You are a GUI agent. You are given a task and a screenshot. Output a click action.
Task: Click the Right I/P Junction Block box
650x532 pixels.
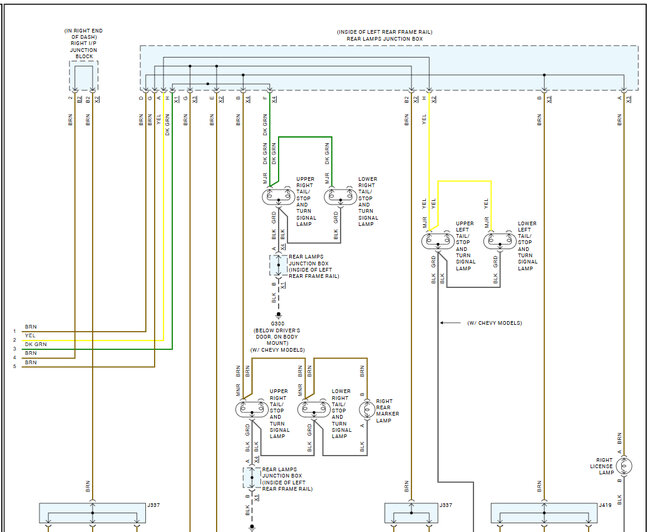pyautogui.click(x=83, y=76)
